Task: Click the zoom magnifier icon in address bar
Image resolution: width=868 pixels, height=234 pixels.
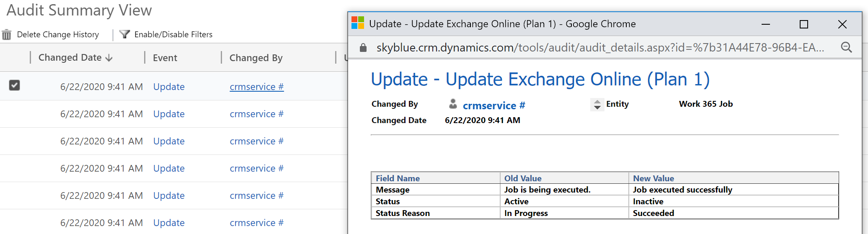Action: [846, 47]
